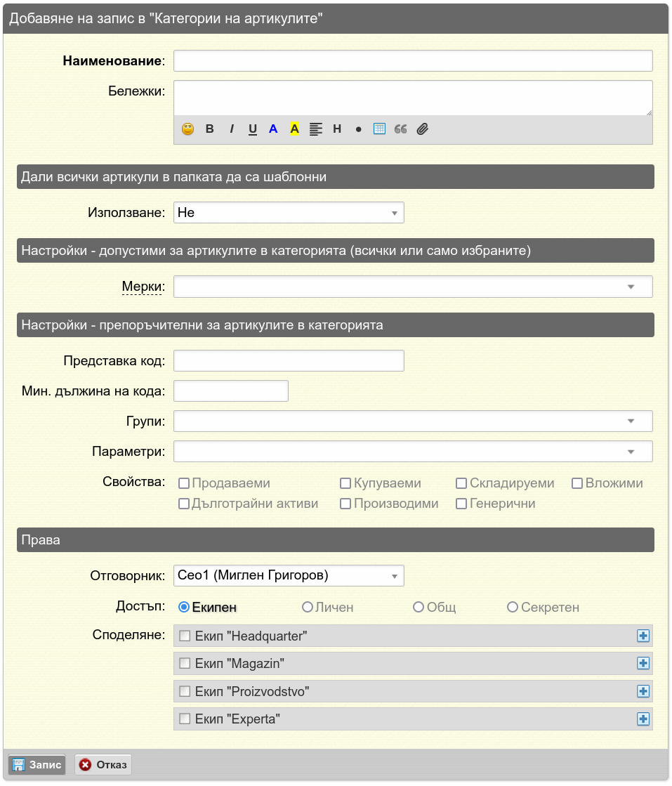The width and height of the screenshot is (672, 786).
Task: Apply italic formatting in the notes toolbar
Action: (x=232, y=129)
